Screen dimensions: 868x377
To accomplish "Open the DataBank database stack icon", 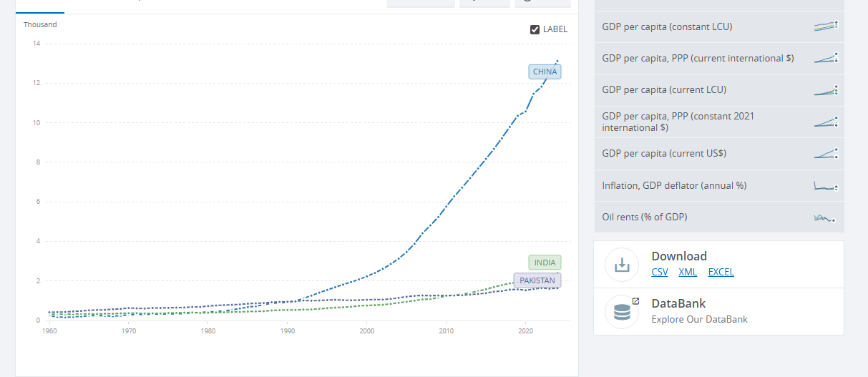I will coord(622,311).
